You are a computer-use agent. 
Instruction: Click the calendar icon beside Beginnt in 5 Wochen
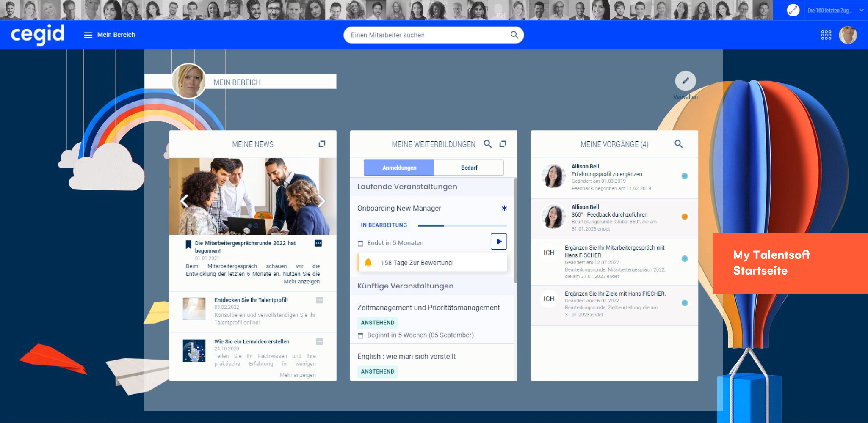click(x=361, y=335)
